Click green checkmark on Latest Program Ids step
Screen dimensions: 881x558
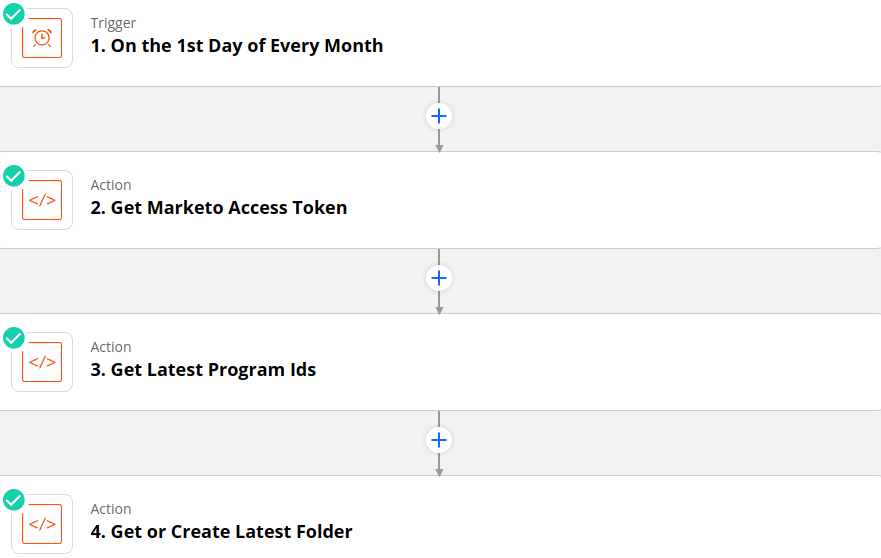[13, 338]
